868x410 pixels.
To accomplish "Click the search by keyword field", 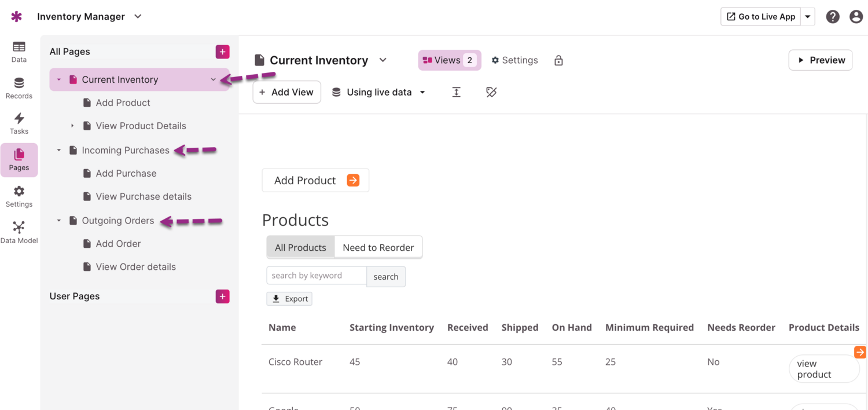I will (317, 276).
